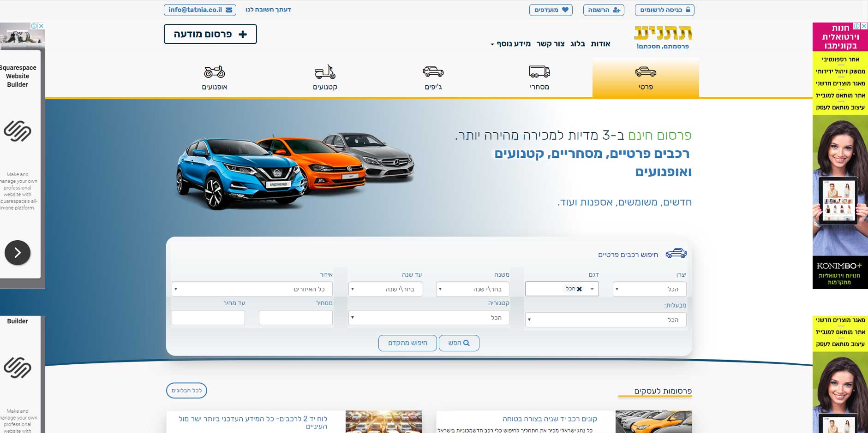Viewport: 868px width, 433px height.
Task: Click the yellow car article thumbnail
Action: click(653, 422)
